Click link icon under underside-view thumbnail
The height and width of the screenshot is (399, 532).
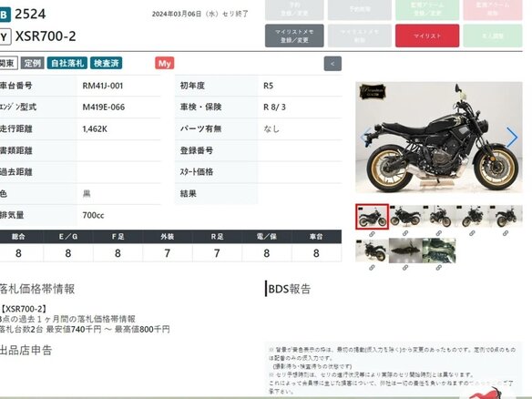405,268
